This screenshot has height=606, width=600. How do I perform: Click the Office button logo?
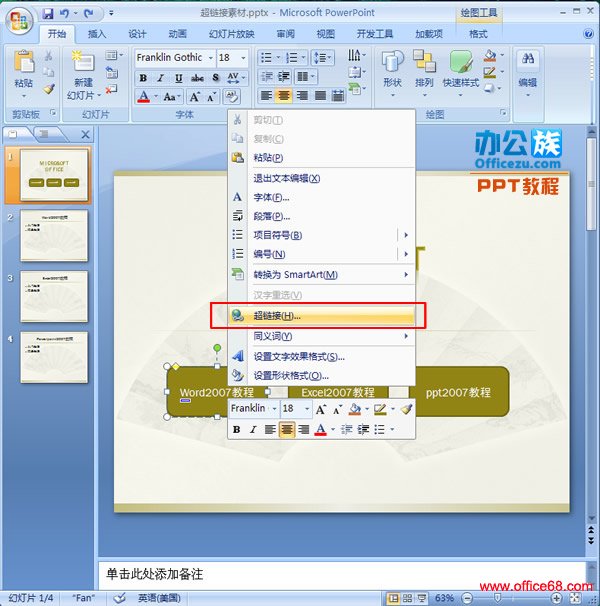19,20
